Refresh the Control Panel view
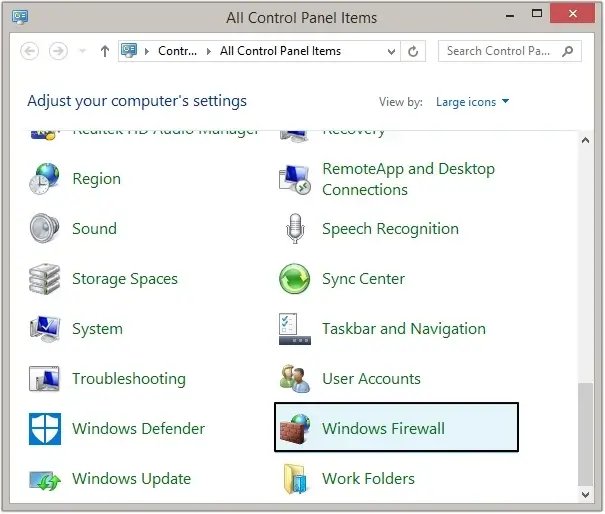Screen dimensions: 605x514 tap(413, 51)
